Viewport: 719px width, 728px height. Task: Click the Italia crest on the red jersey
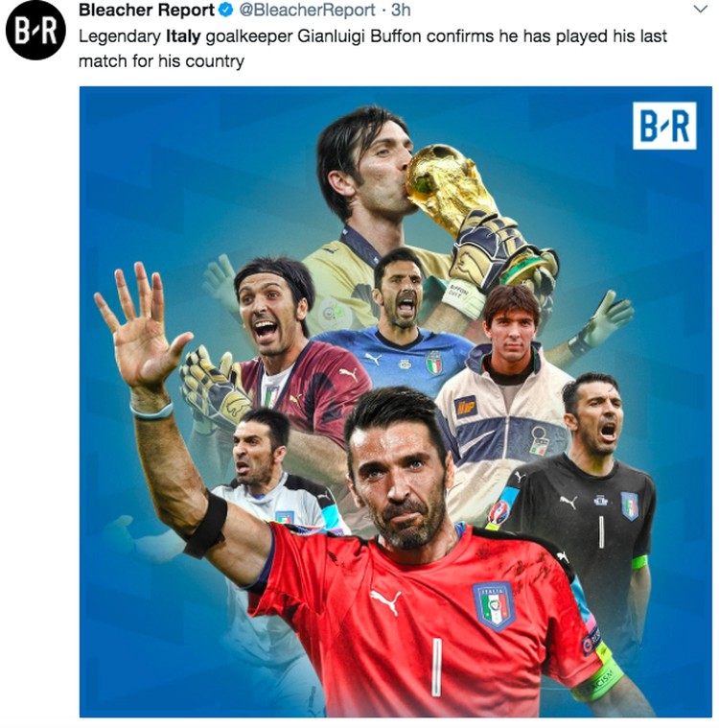(x=494, y=606)
